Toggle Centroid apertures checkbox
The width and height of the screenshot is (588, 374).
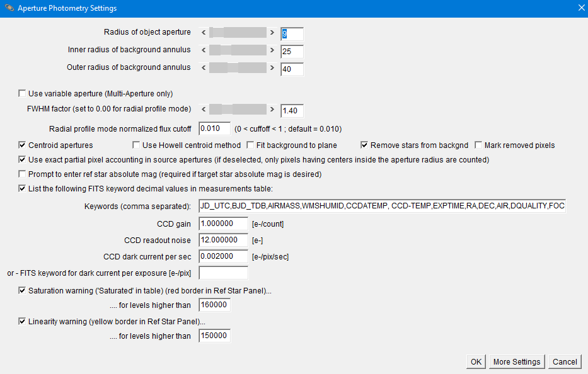(23, 145)
